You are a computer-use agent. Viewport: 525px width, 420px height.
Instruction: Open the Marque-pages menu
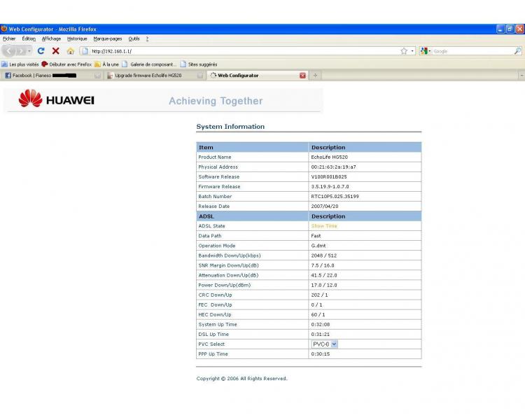click(107, 38)
